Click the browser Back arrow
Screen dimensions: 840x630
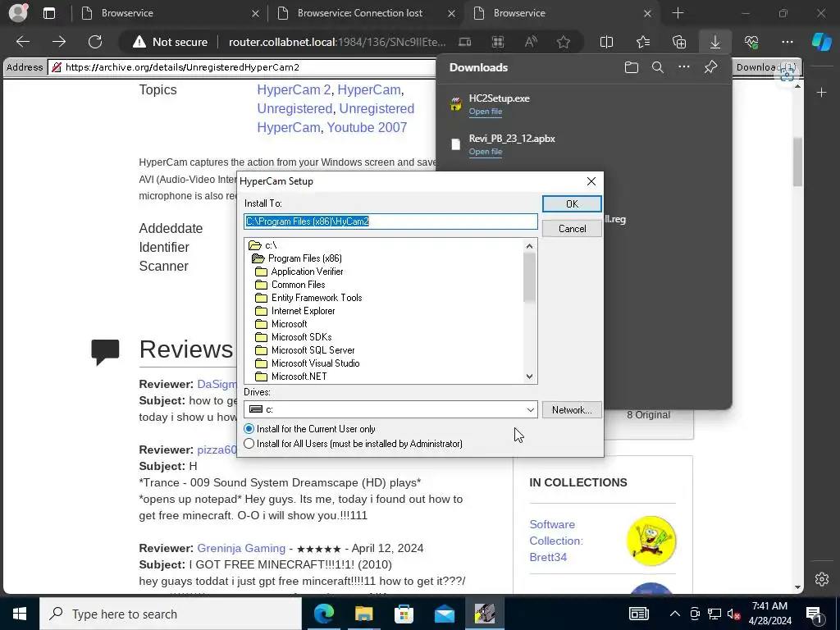pos(23,42)
